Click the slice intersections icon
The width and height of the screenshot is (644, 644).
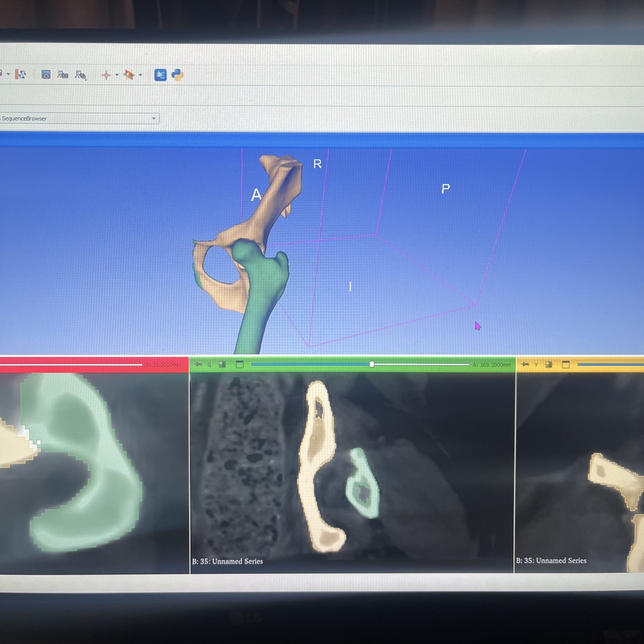tap(129, 75)
